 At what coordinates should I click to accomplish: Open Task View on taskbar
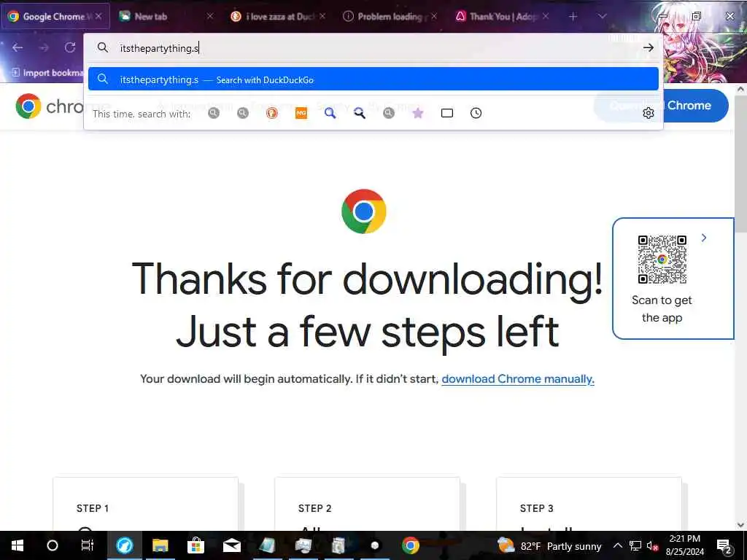point(88,545)
